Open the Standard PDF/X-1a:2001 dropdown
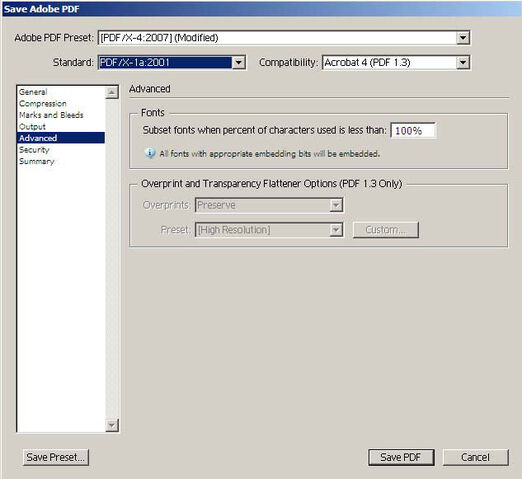The image size is (522, 479). pos(172,62)
